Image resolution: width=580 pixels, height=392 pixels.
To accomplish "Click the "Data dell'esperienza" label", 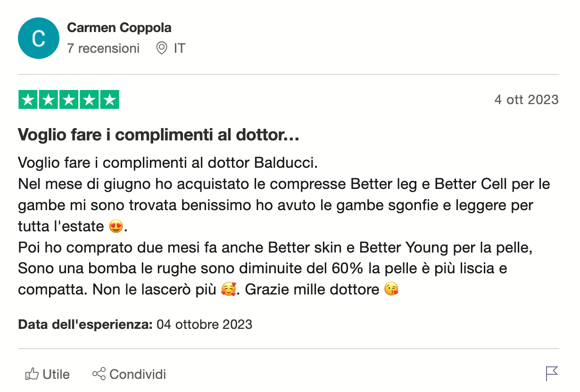I will (x=85, y=325).
